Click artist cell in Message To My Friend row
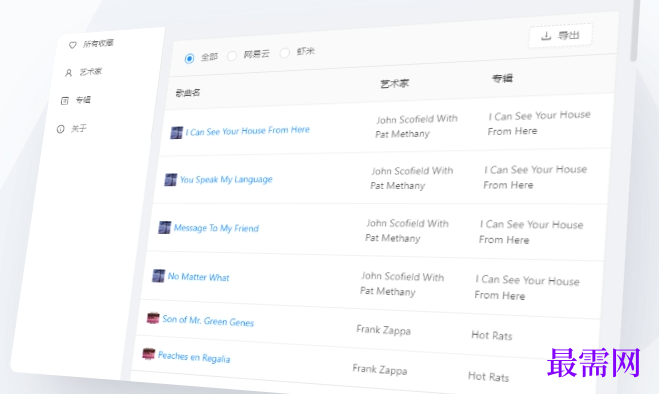The height and width of the screenshot is (394, 659). [x=407, y=231]
